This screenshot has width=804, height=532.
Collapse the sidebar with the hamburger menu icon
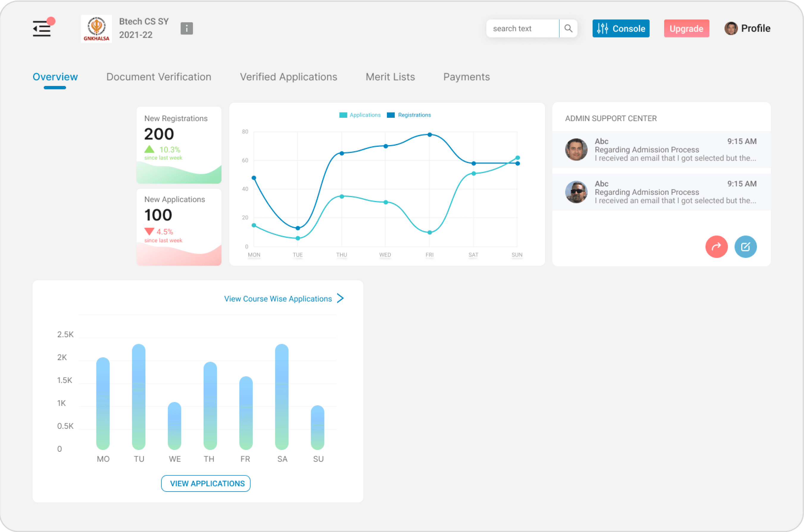coord(42,29)
